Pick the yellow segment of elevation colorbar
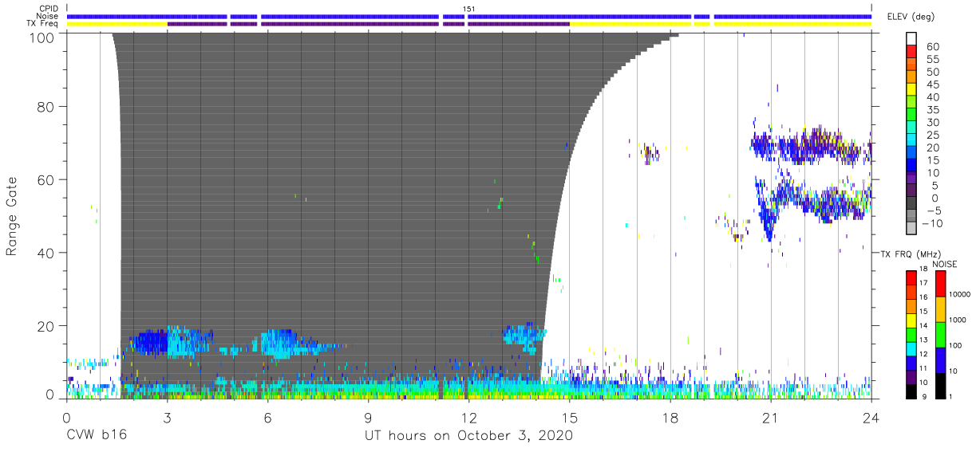Viewport: 980px width, 452px height. pyautogui.click(x=912, y=91)
